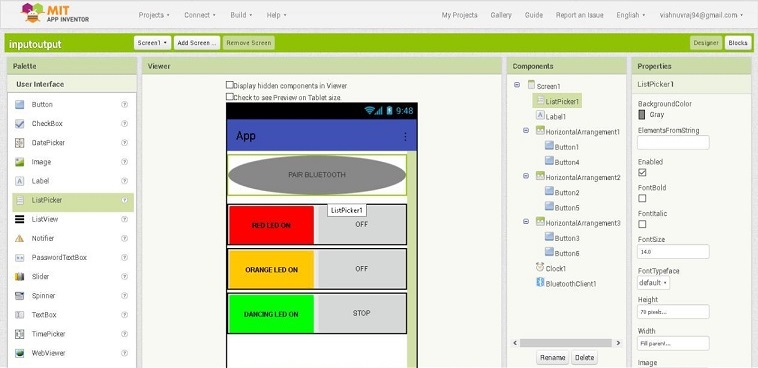Image resolution: width=758 pixels, height=368 pixels.
Task: Open help for CheckBox component
Action: pyautogui.click(x=124, y=124)
